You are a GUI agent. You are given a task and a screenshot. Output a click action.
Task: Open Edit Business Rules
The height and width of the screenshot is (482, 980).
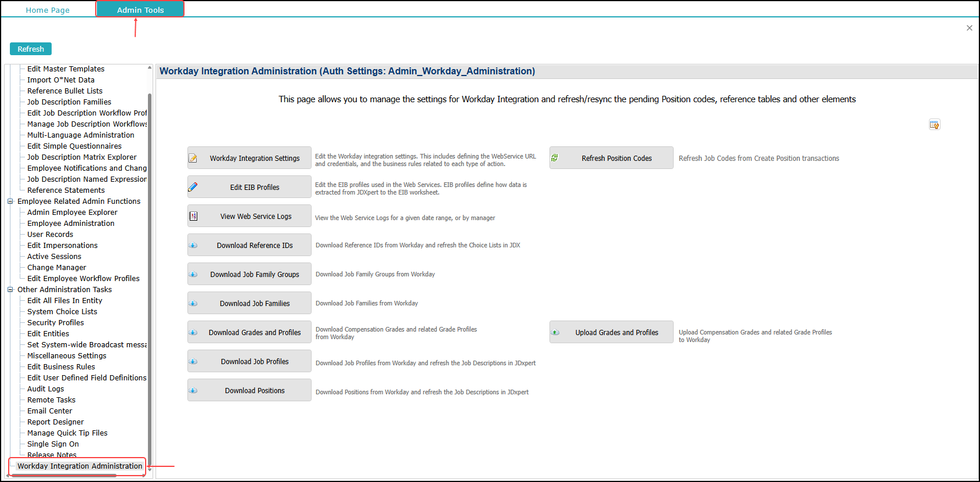click(x=61, y=367)
